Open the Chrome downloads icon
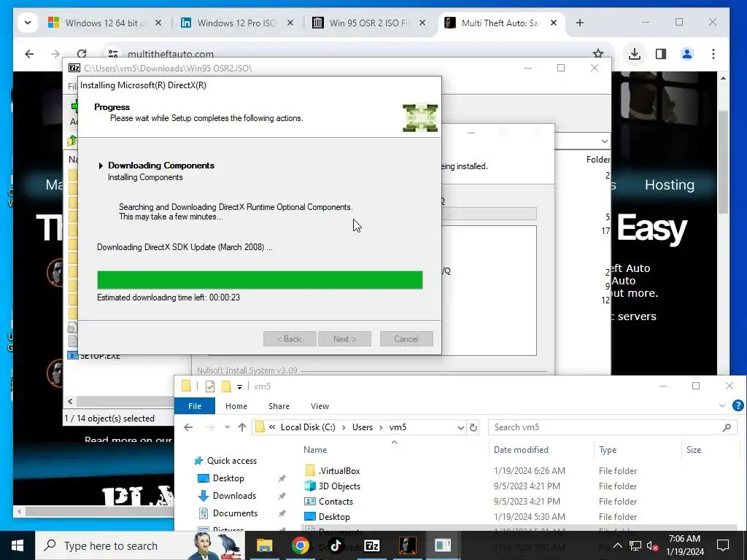 coord(634,54)
